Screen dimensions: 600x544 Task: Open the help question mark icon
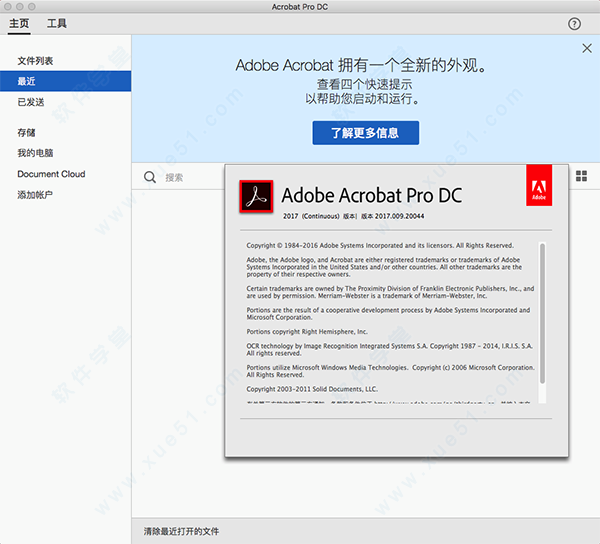574,24
